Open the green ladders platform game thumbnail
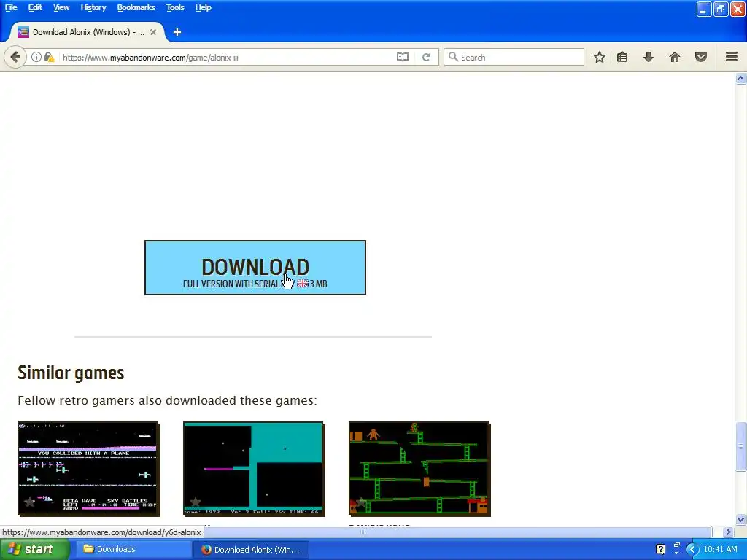 419,469
